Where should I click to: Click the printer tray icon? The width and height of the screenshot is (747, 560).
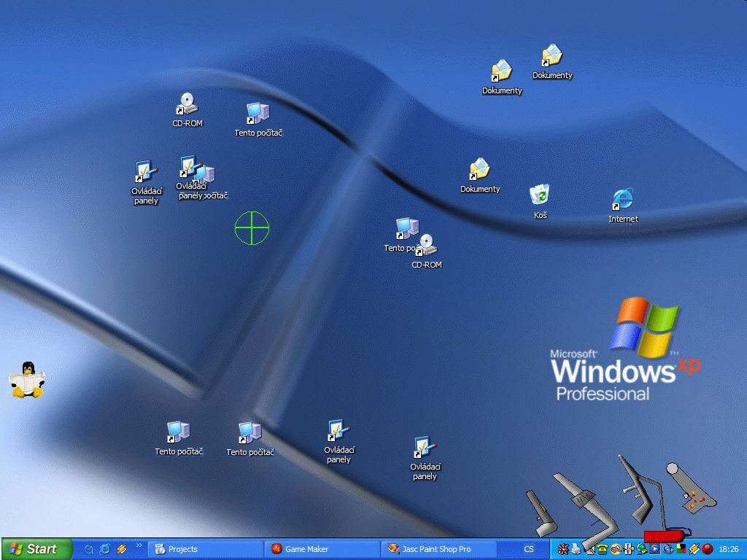click(x=576, y=550)
